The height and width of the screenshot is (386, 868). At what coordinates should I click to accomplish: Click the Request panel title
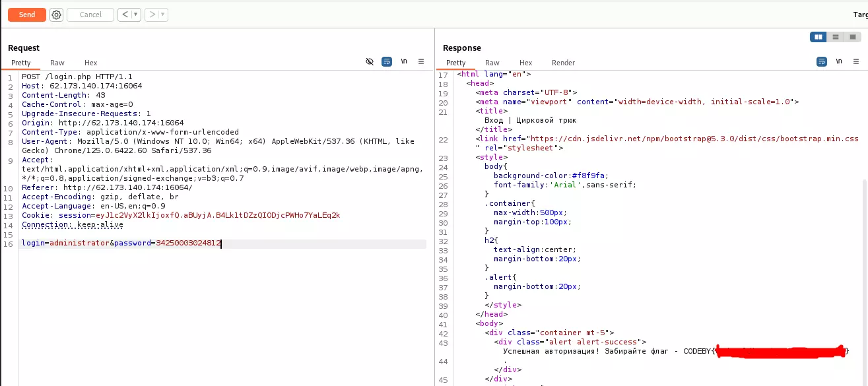click(24, 48)
